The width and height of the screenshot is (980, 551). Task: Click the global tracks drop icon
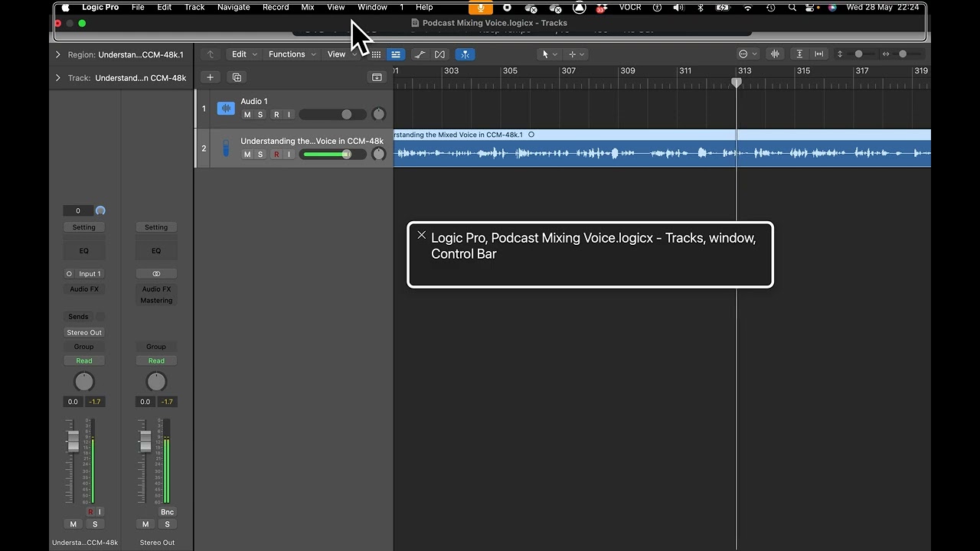377,77
